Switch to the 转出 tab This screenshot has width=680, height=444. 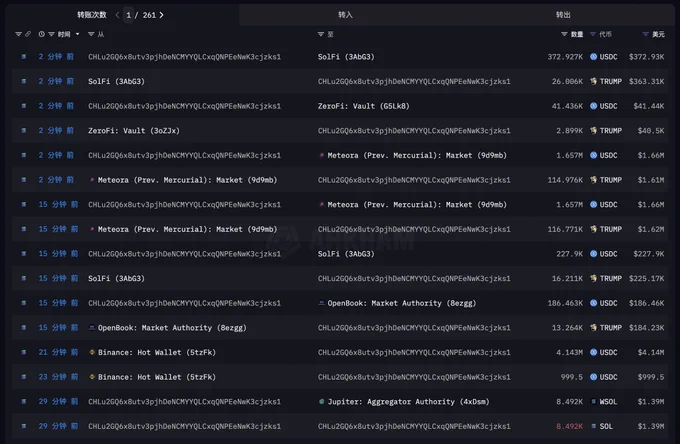[563, 15]
